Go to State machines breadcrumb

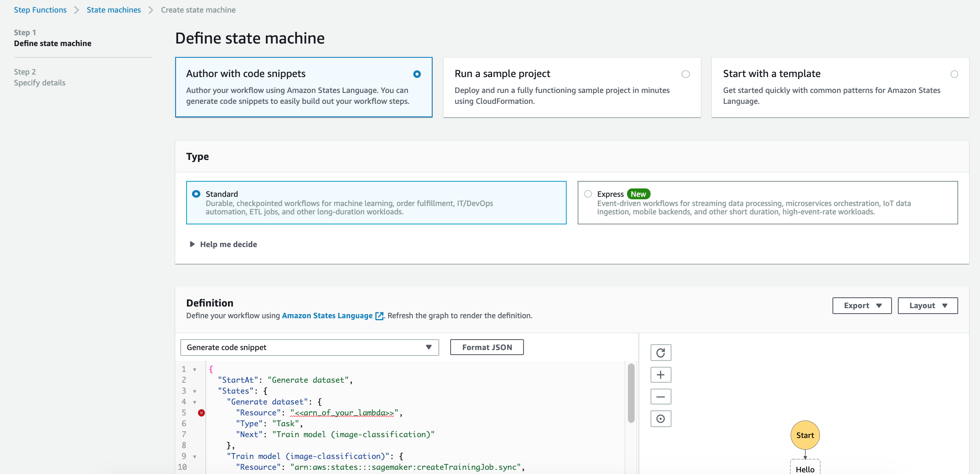click(x=114, y=10)
